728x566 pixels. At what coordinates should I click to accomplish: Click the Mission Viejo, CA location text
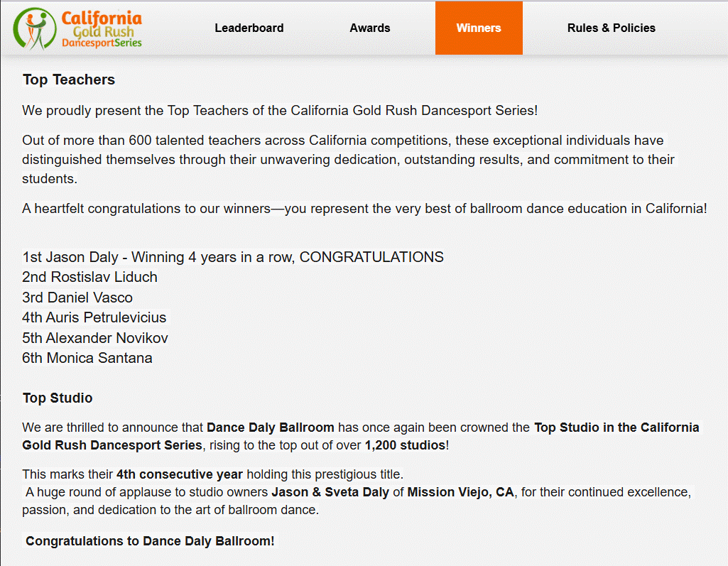(460, 491)
